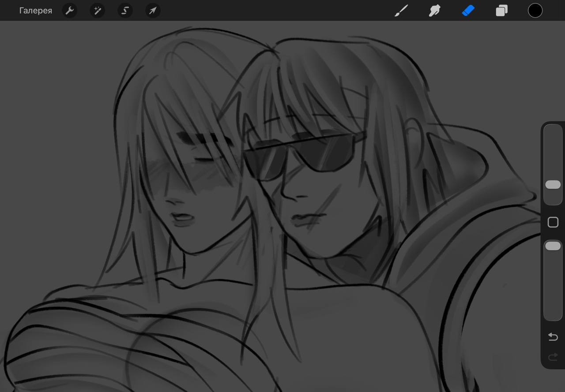Open the Layers panel

[501, 11]
